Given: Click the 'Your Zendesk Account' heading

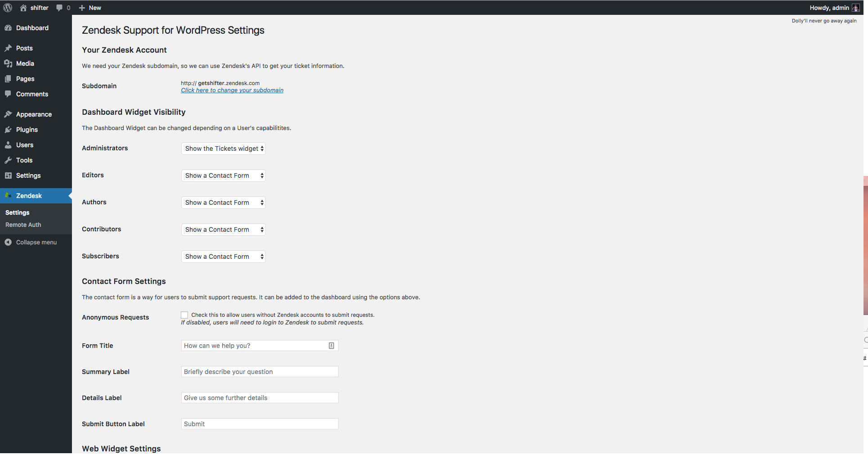Looking at the screenshot, I should [124, 50].
